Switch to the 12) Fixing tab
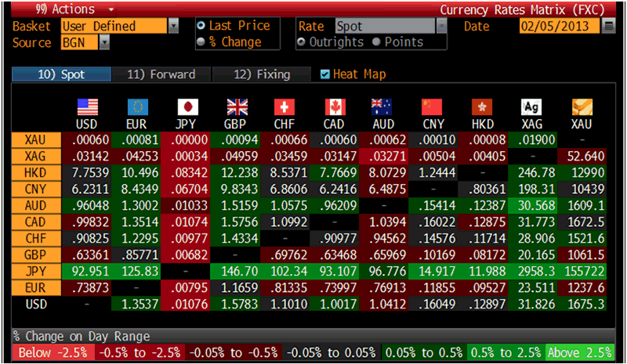The height and width of the screenshot is (364, 627). pyautogui.click(x=262, y=74)
